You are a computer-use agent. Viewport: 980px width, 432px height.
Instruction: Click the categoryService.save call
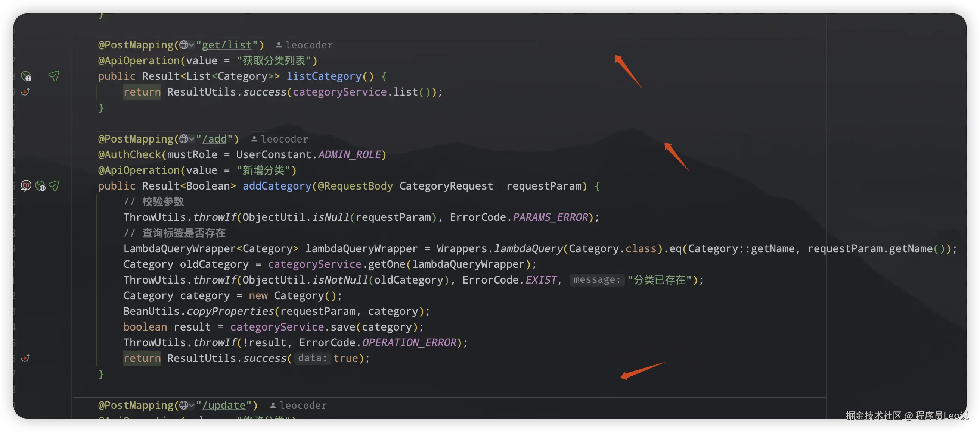point(292,327)
